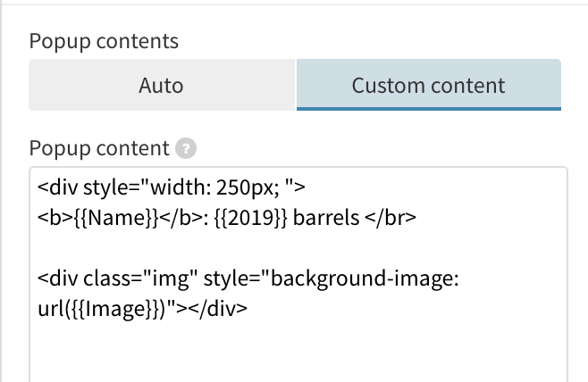
Task: Click the </br> tag in the editor
Action: [391, 218]
